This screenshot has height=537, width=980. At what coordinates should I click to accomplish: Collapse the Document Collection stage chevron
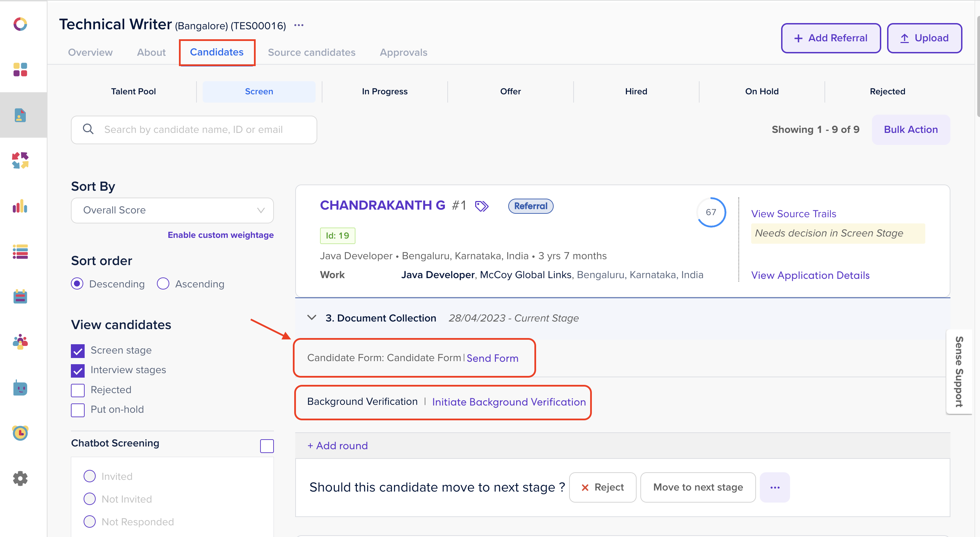coord(311,318)
